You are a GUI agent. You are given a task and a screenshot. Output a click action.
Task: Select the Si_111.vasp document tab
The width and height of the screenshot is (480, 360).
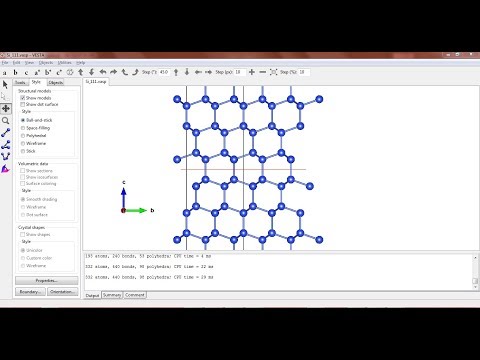point(96,82)
